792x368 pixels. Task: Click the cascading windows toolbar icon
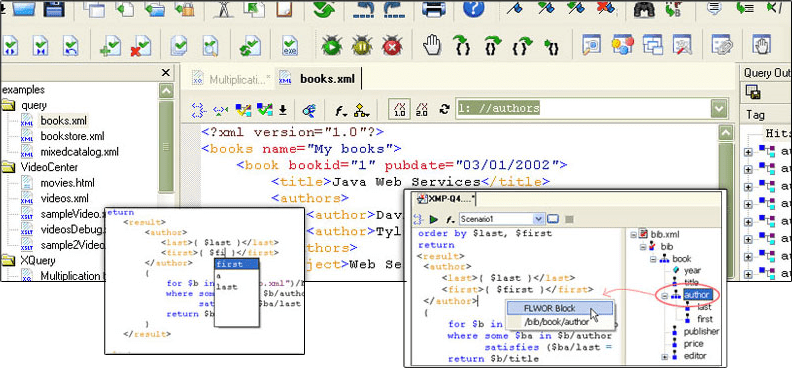pyautogui.click(x=652, y=45)
